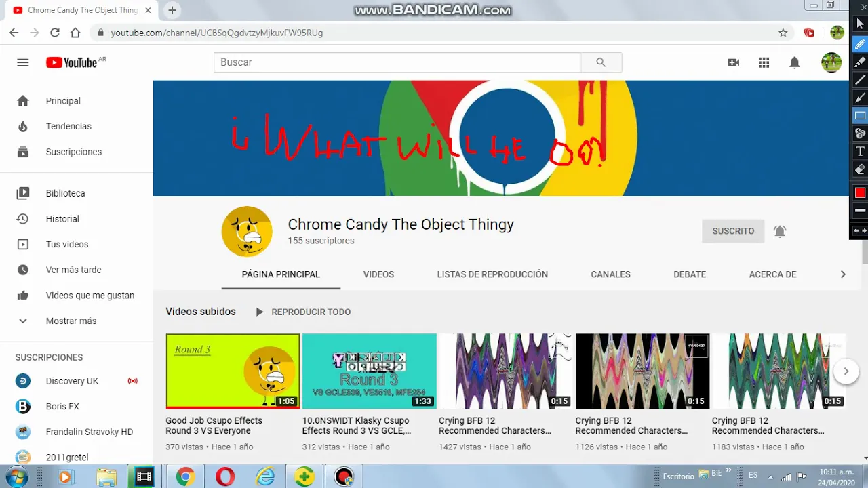Open the create video camera icon
The height and width of the screenshot is (488, 868).
(x=733, y=62)
